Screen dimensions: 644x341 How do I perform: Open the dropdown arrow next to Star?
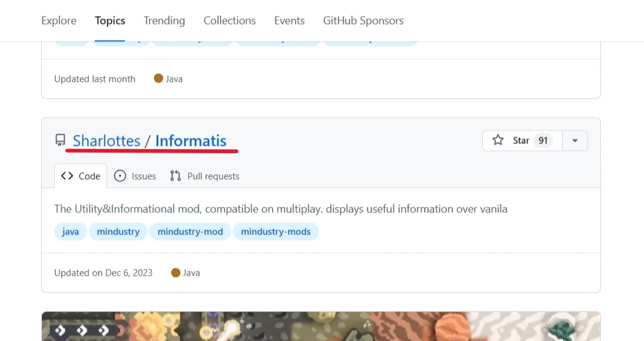(574, 140)
